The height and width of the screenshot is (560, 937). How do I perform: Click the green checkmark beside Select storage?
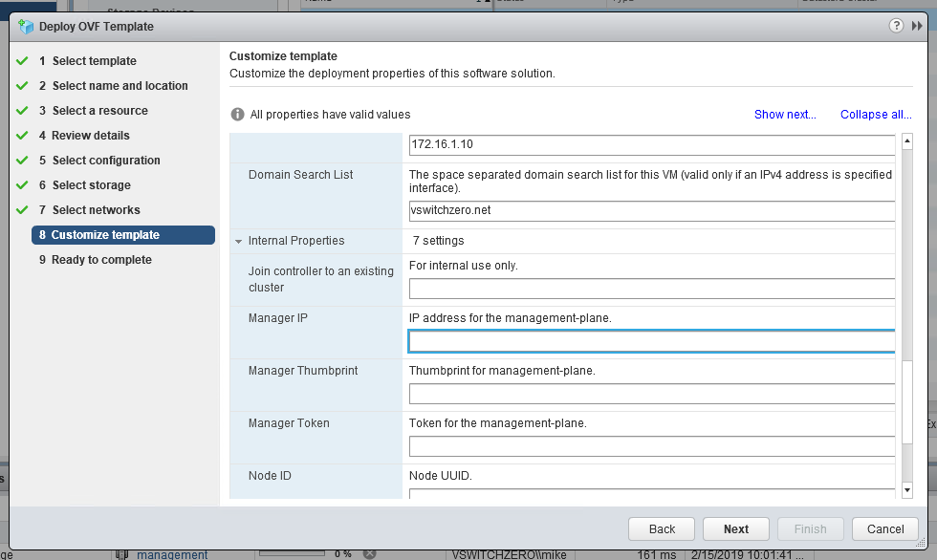click(21, 184)
